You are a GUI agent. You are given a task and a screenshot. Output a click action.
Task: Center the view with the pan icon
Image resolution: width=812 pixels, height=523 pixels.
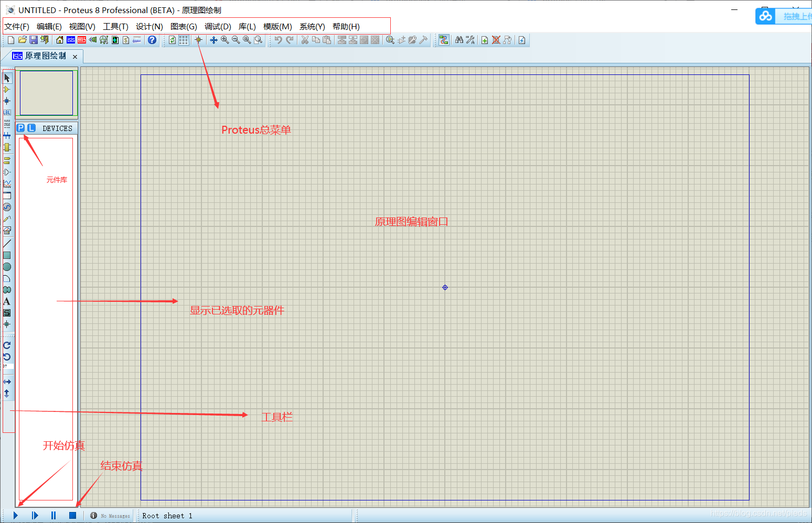(x=213, y=40)
